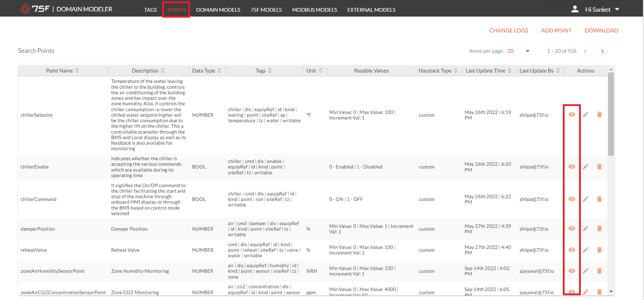Click '0 - ON | 1 - OFF' cell

pyautogui.click(x=346, y=199)
